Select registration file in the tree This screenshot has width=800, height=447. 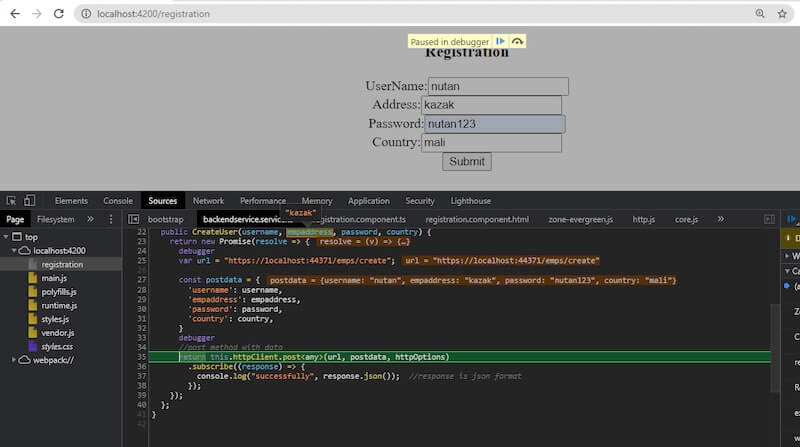[62, 264]
